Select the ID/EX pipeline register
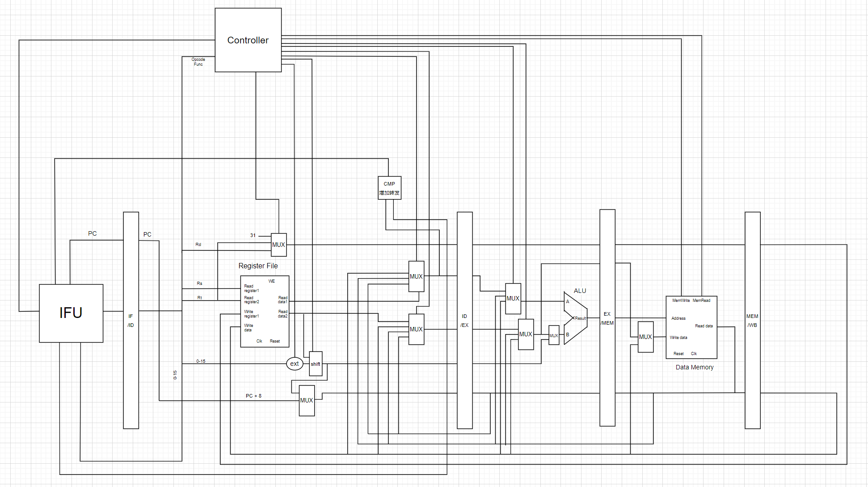868x487 pixels. click(x=465, y=320)
